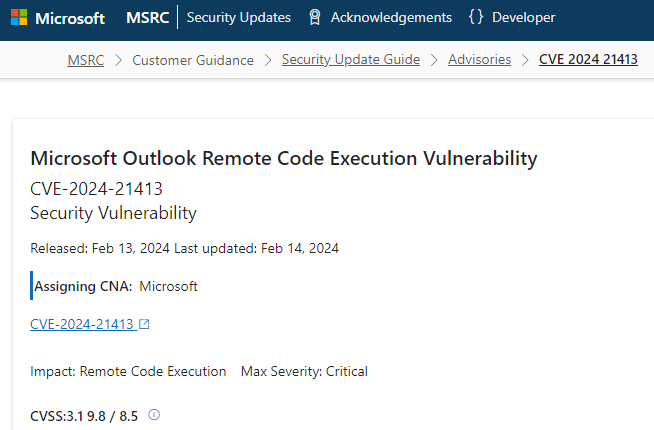The height and width of the screenshot is (430, 654).
Task: Click the Microsoft wordmark in header
Action: click(x=70, y=18)
